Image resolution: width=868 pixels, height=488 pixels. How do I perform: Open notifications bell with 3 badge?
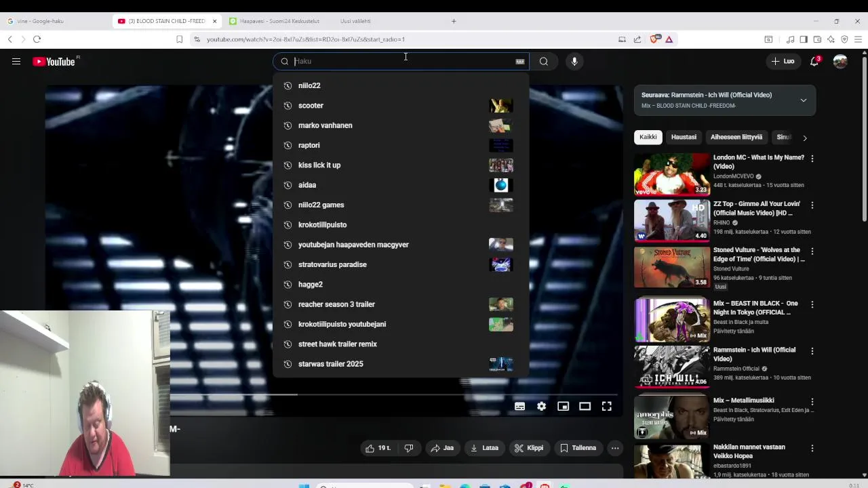pos(815,62)
